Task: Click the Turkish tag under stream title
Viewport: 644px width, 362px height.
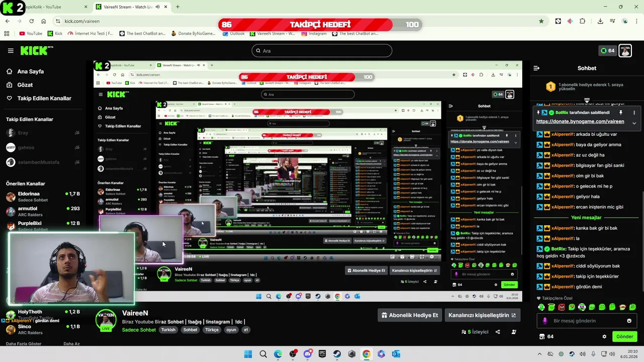Action: [x=168, y=330]
